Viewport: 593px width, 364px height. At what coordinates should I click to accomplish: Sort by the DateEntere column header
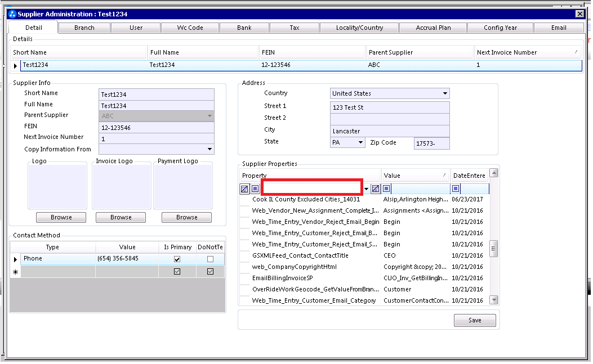click(469, 176)
